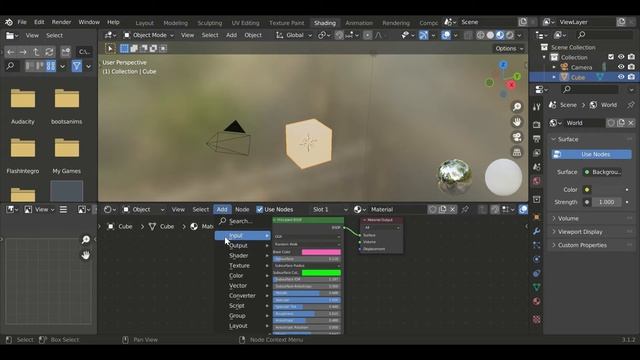
Task: Choose Texture in Add menu
Action: pos(243,266)
